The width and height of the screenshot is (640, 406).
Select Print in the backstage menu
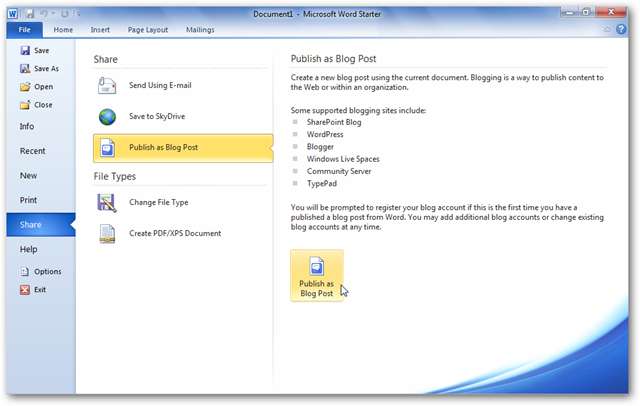pos(29,200)
